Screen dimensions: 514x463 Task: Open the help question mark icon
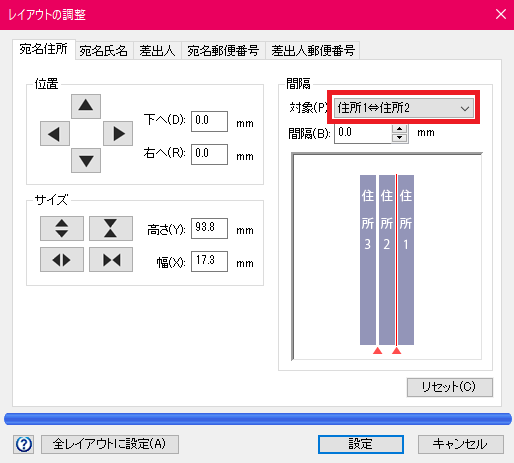coord(24,444)
